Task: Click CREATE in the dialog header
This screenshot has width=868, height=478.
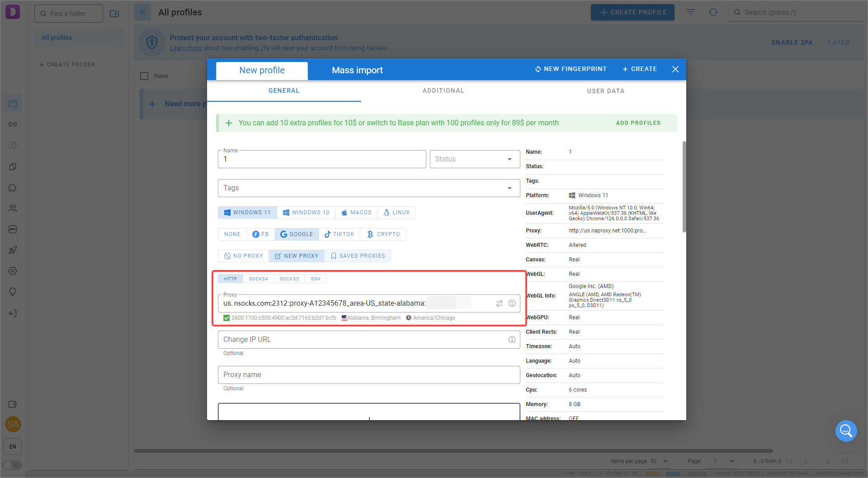Action: [x=640, y=69]
